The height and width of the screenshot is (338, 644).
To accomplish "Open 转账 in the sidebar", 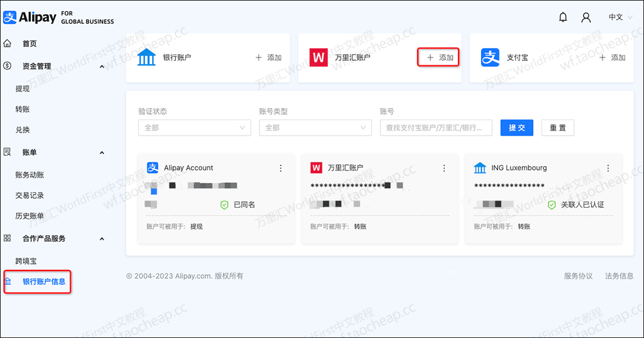I will (x=23, y=109).
